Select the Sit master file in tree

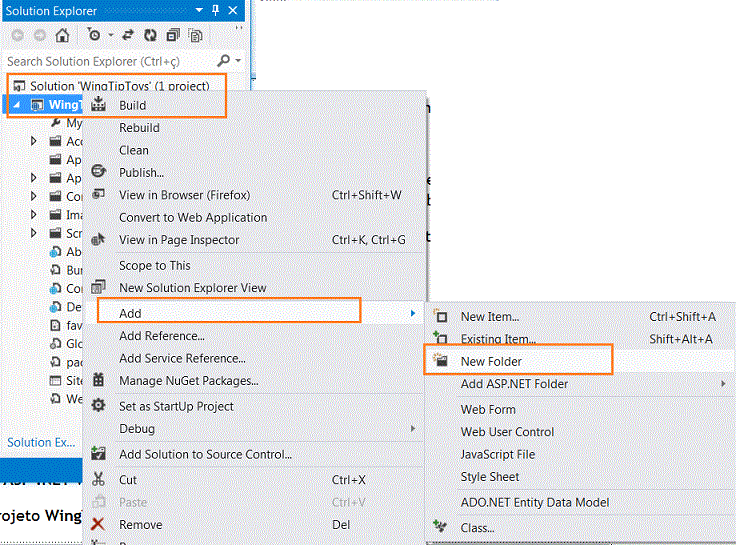[x=66, y=380]
